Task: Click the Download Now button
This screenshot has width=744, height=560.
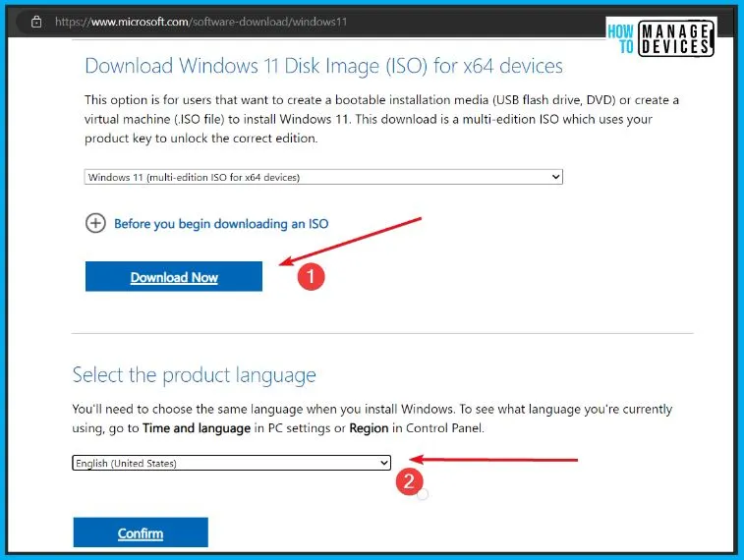Action: click(x=174, y=276)
